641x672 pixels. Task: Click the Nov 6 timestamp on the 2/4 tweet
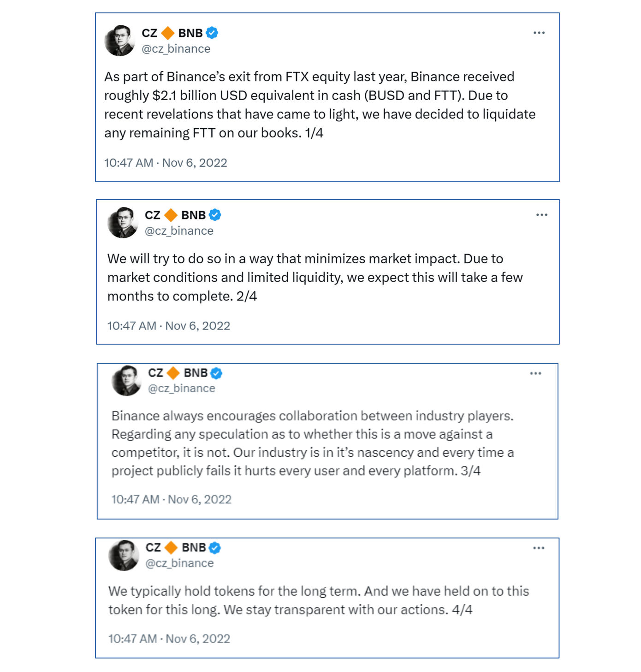point(168,325)
